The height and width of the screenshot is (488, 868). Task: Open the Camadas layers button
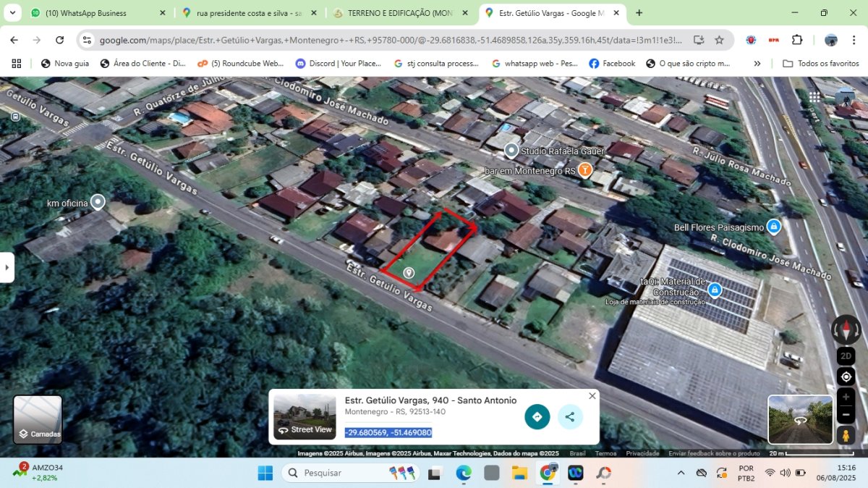(x=38, y=419)
